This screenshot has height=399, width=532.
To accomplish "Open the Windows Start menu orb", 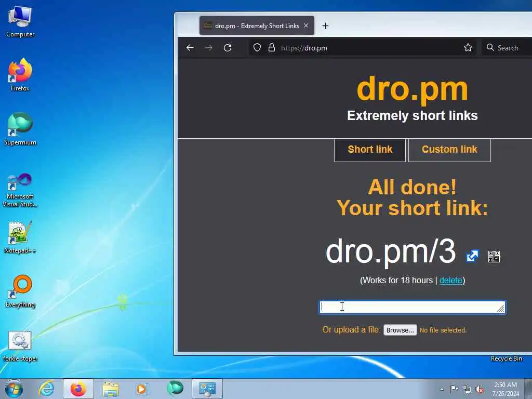I will pos(14,389).
